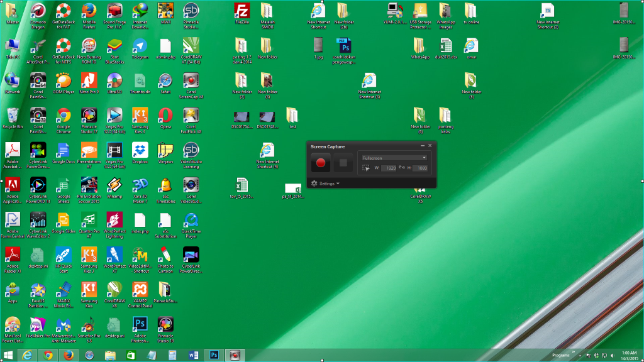Select the omar internet shortcut
This screenshot has width=644, height=362.
pyautogui.click(x=471, y=49)
